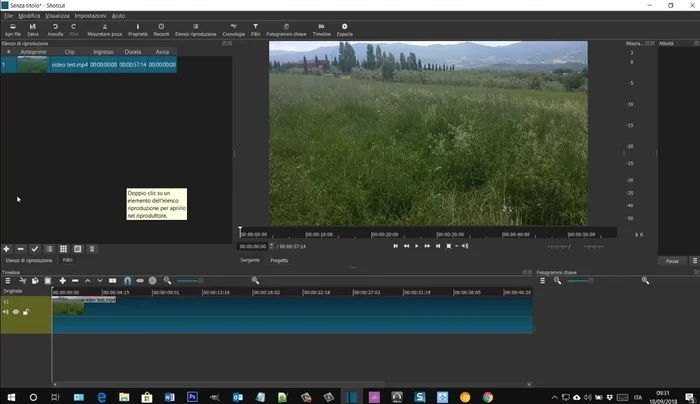Select the Elenco di riproduzione tab
Viewport: 700px width, 404px height.
coord(29,260)
